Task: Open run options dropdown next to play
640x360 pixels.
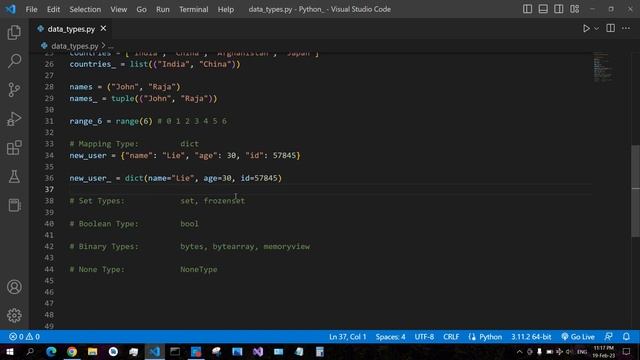Action: (596, 29)
